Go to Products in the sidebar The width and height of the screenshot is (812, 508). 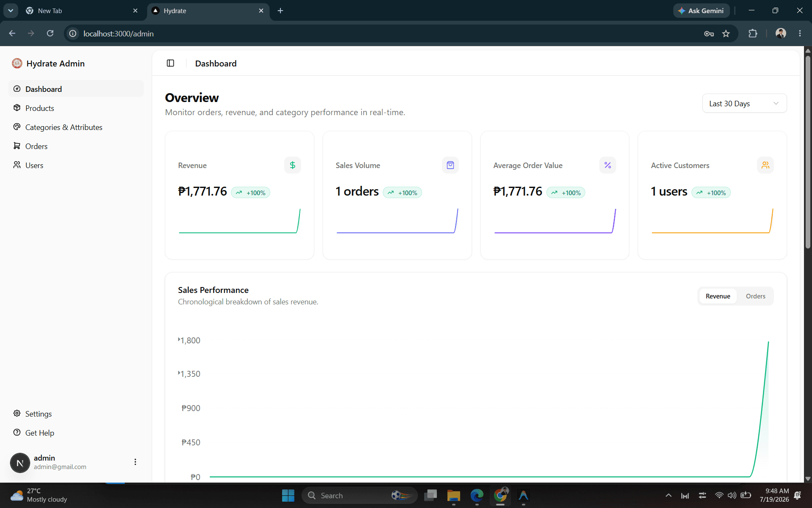coord(76,108)
